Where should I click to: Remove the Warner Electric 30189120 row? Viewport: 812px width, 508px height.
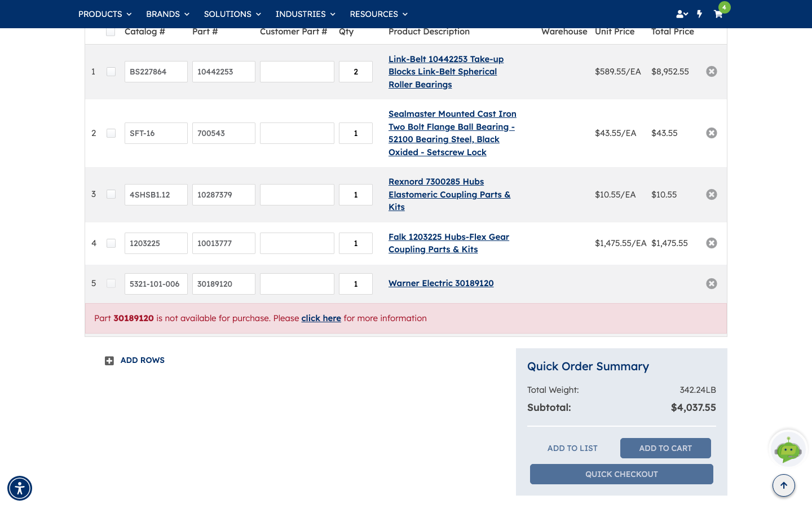coord(712,284)
